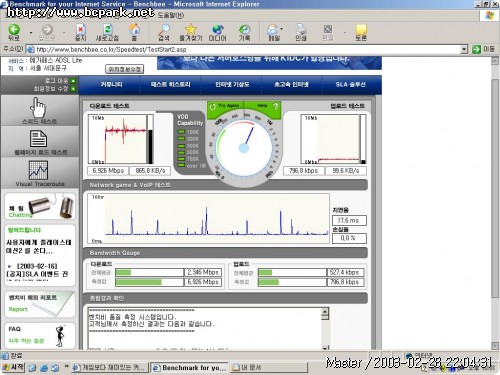The width and height of the screenshot is (500, 375).
Task: Click the results text box scroll-up arrow
Action: (325, 313)
